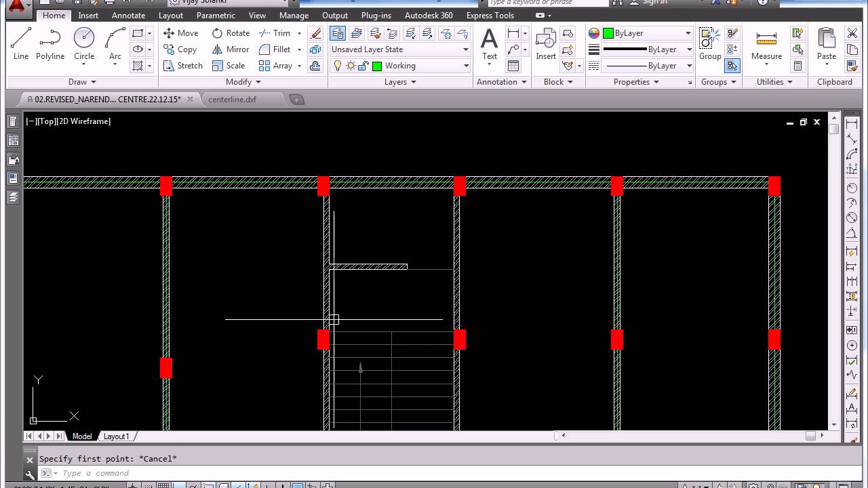Click the [Top] view control label
Viewport: 868px width, 488px height.
coord(46,121)
